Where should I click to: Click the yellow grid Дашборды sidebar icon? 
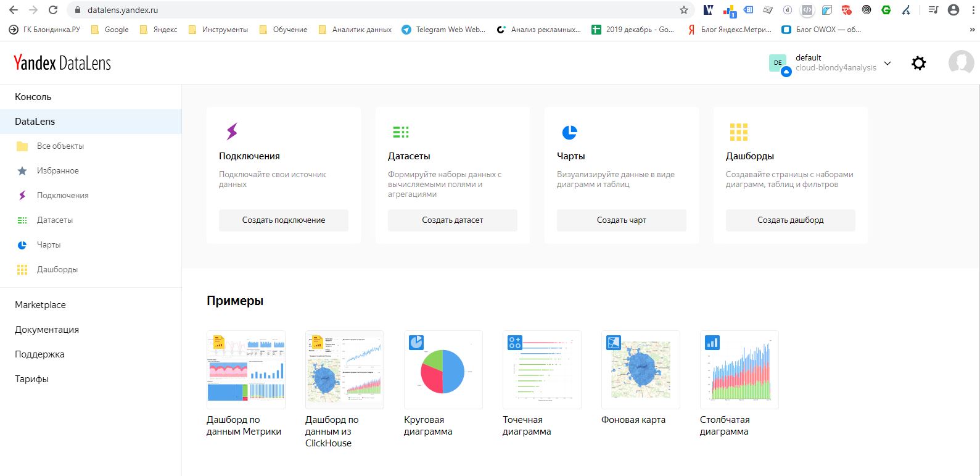tap(22, 270)
